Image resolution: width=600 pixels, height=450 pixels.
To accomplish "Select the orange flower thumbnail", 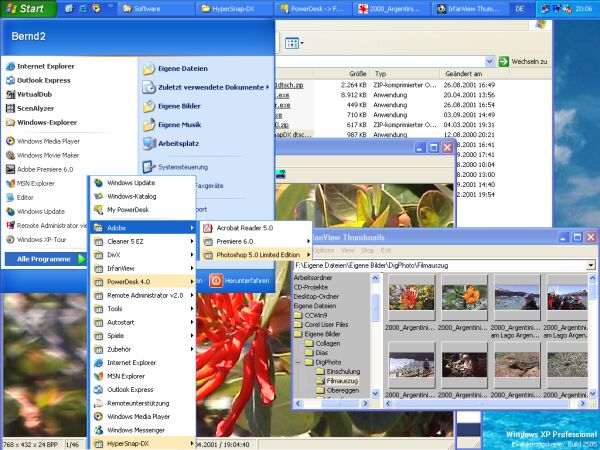I will [x=464, y=297].
